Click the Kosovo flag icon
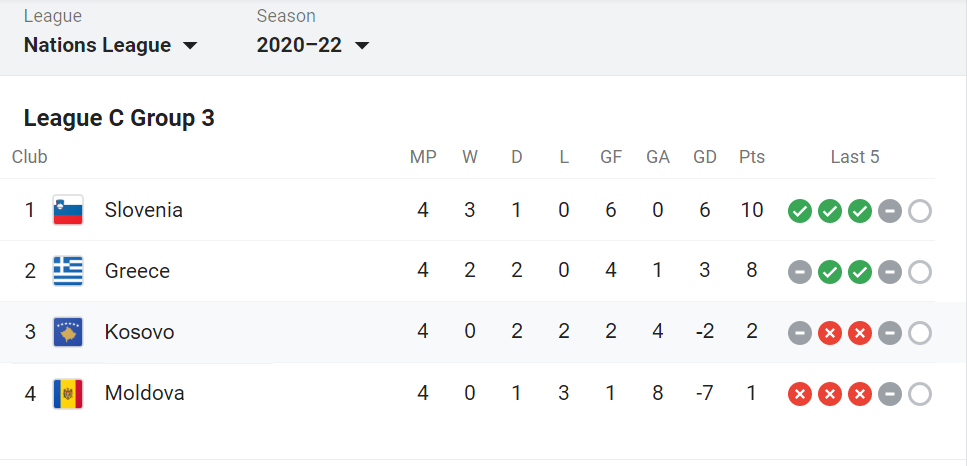 pyautogui.click(x=68, y=332)
